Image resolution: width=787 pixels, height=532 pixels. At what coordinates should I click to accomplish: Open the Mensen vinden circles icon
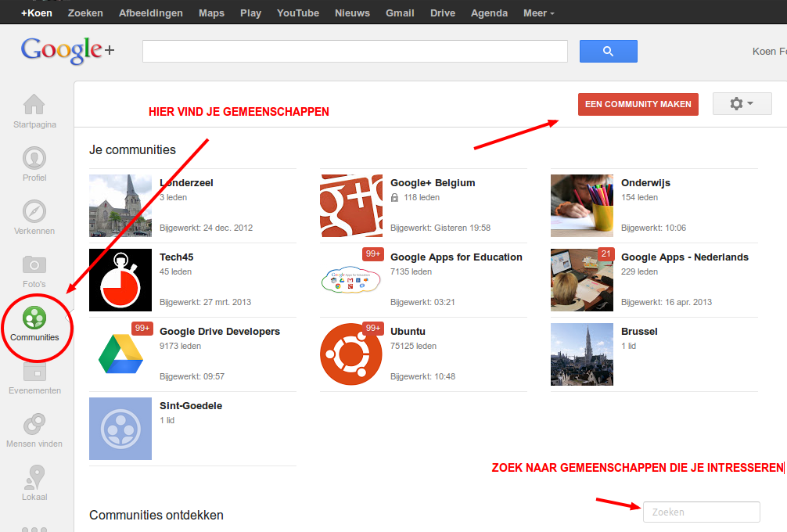coord(34,424)
